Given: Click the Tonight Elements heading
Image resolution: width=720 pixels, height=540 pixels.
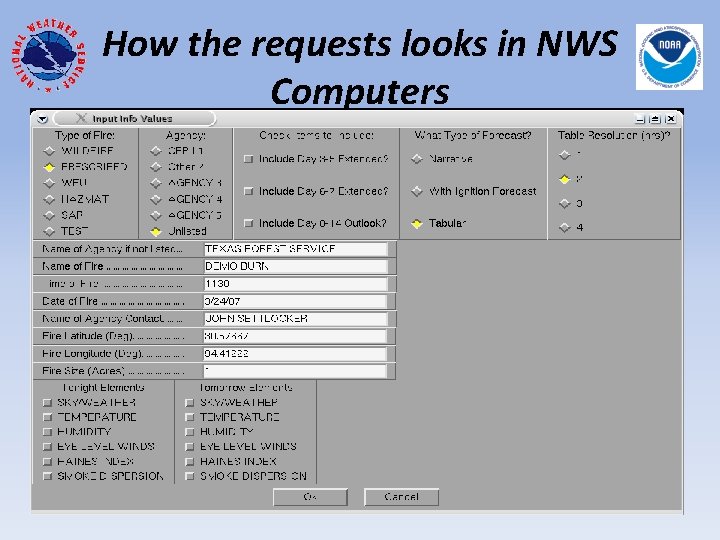Looking at the screenshot, I should point(103,388).
